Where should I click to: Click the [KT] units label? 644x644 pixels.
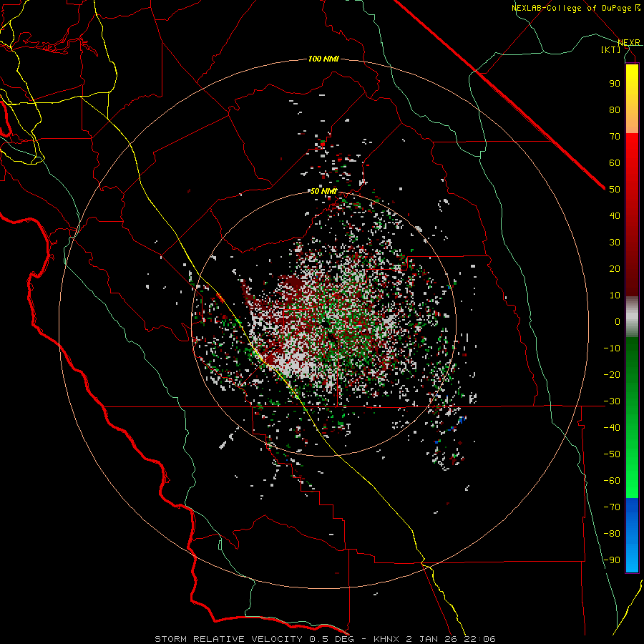[x=611, y=49]
